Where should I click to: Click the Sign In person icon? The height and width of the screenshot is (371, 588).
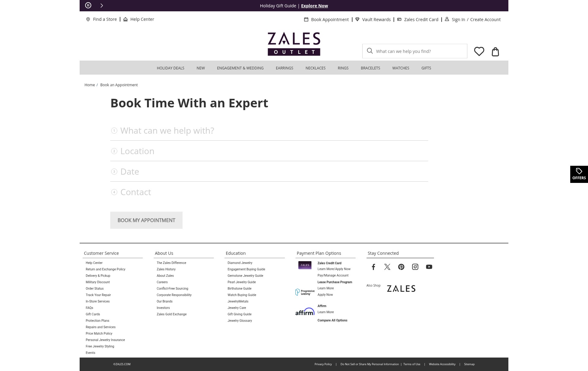[447, 19]
